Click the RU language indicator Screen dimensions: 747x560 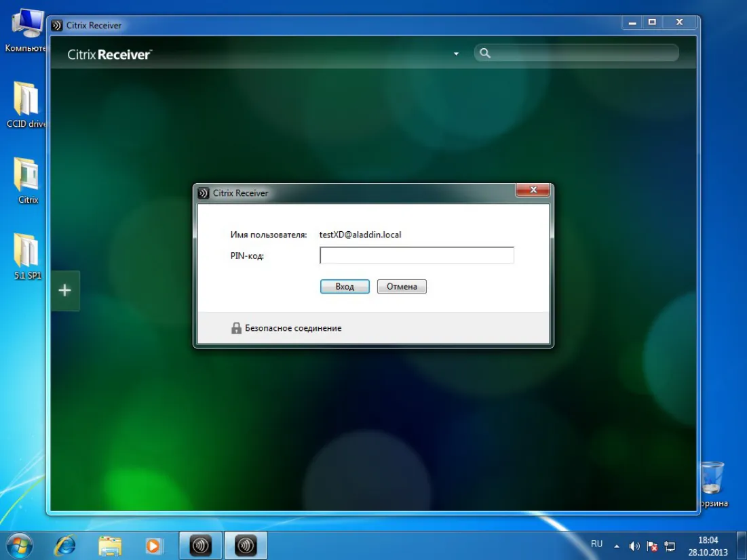(596, 544)
